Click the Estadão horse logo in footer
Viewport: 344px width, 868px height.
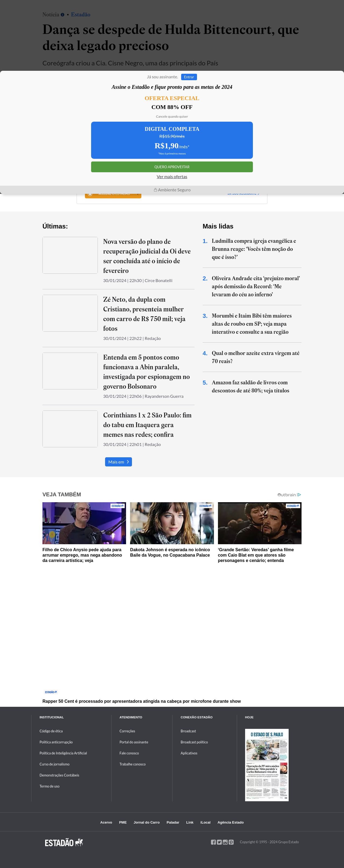pyautogui.click(x=64, y=843)
